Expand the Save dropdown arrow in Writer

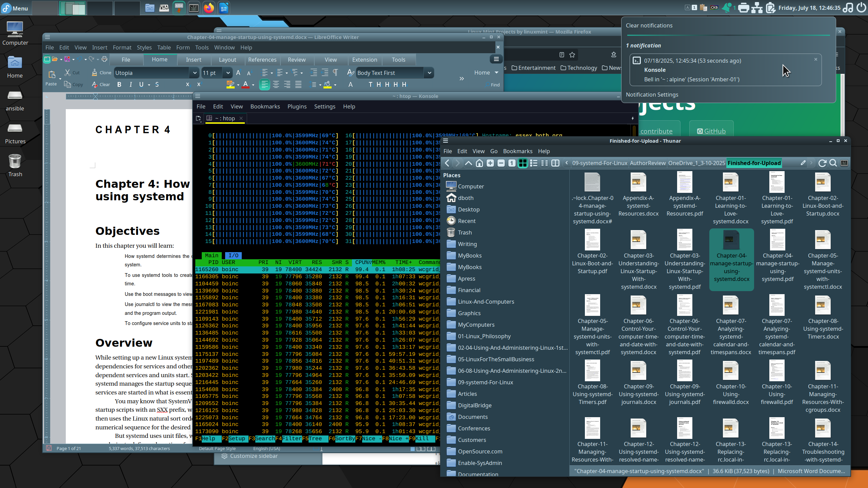click(x=73, y=59)
